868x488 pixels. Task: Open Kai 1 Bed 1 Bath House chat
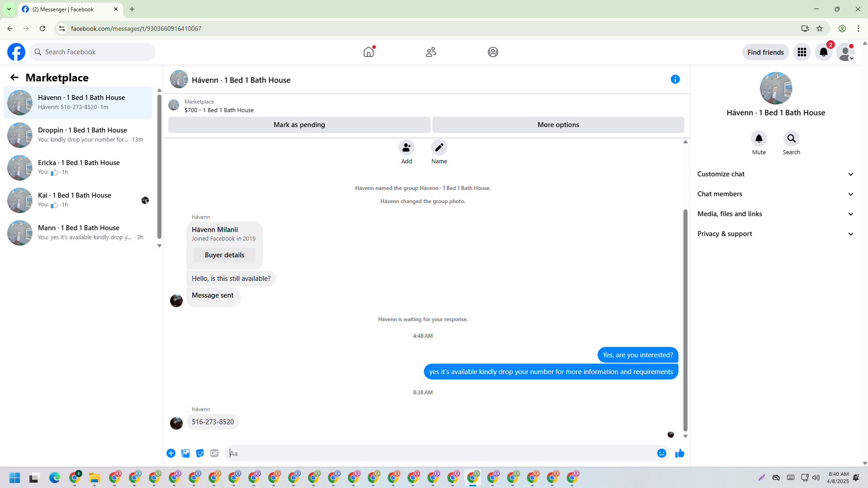[78, 200]
